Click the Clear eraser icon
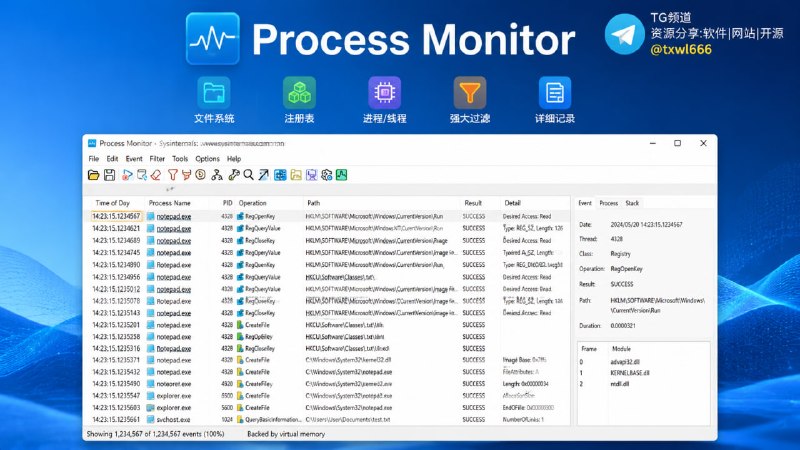 (156, 175)
